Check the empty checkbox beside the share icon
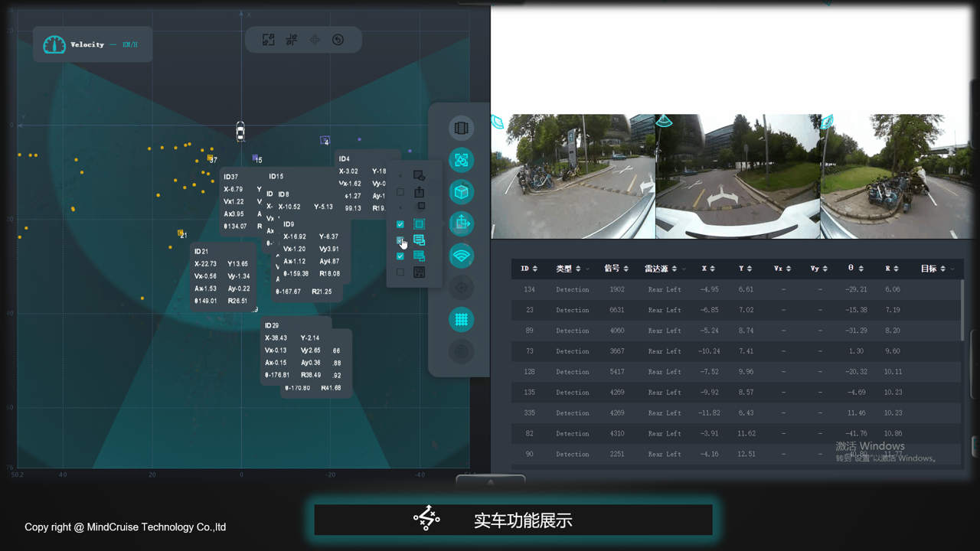 click(x=400, y=192)
